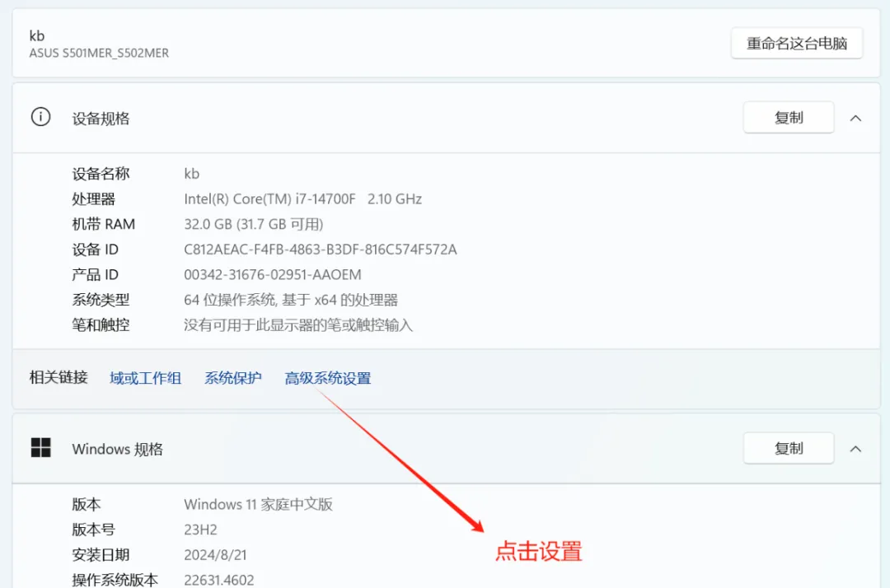Click the 相关链接 label

click(x=59, y=377)
